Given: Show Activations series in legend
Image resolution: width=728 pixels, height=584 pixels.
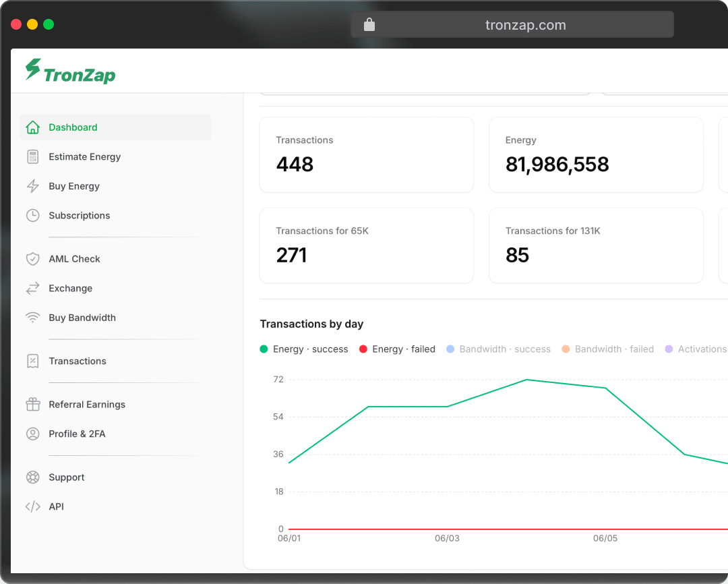Looking at the screenshot, I should [696, 349].
